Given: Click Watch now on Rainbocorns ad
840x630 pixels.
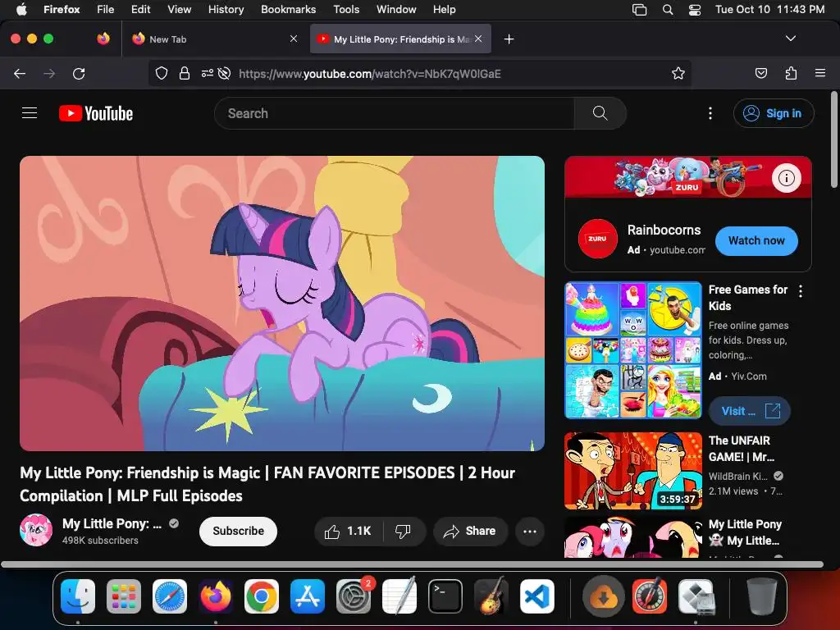Looking at the screenshot, I should (x=756, y=240).
